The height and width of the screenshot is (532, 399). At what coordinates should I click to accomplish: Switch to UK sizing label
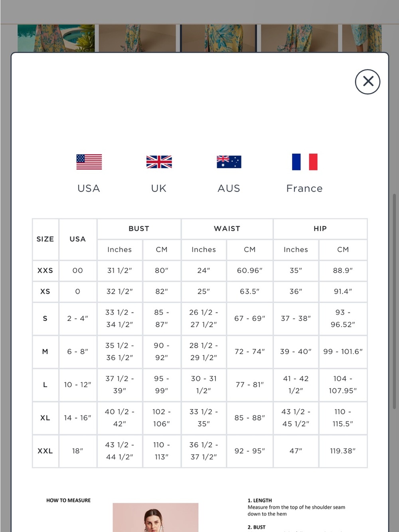159,188
